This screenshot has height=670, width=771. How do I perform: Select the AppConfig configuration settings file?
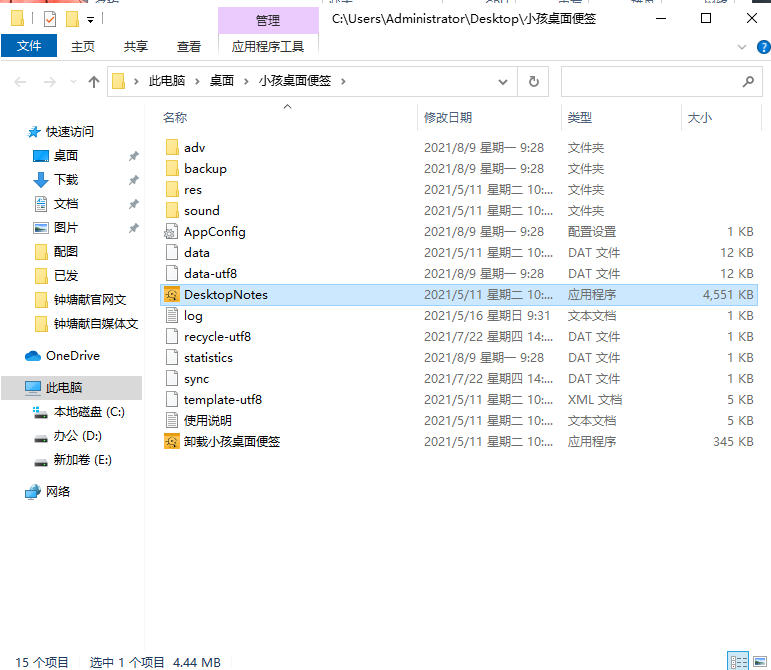click(x=214, y=231)
